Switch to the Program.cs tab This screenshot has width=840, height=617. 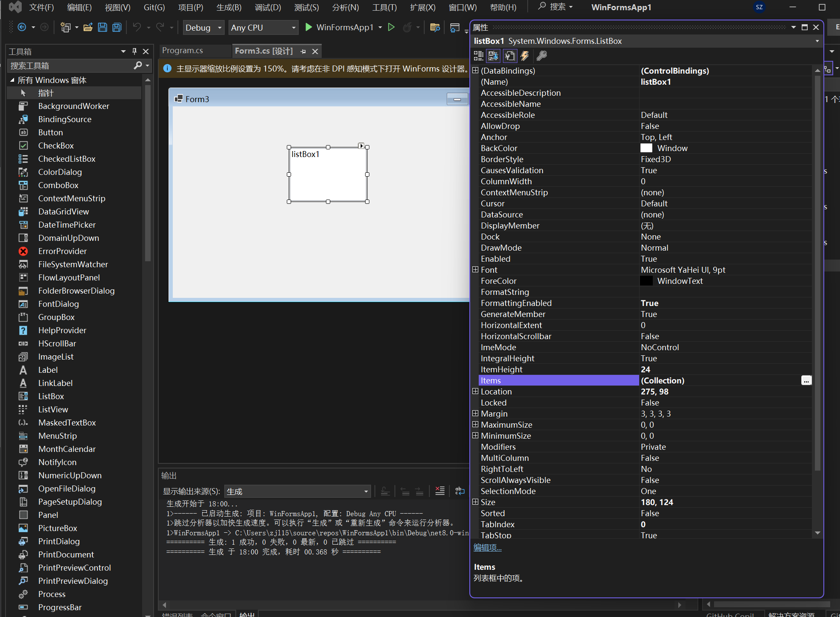tap(183, 51)
